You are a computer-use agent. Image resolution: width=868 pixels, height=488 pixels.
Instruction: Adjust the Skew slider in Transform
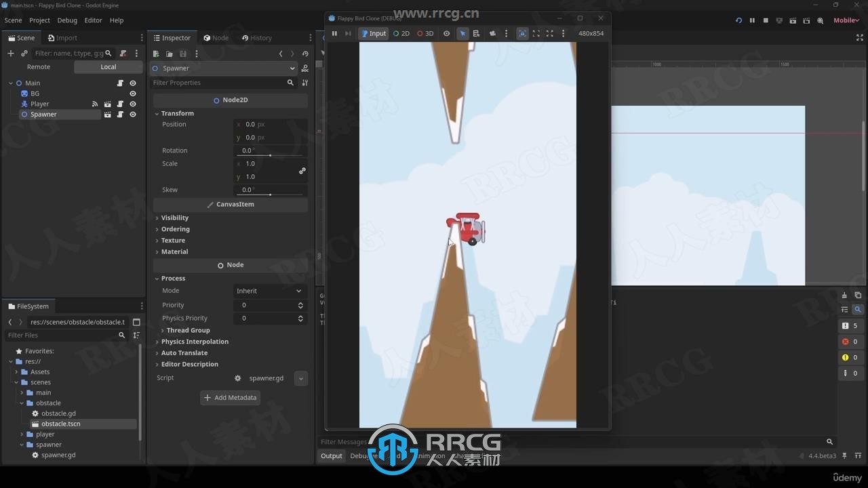click(271, 195)
